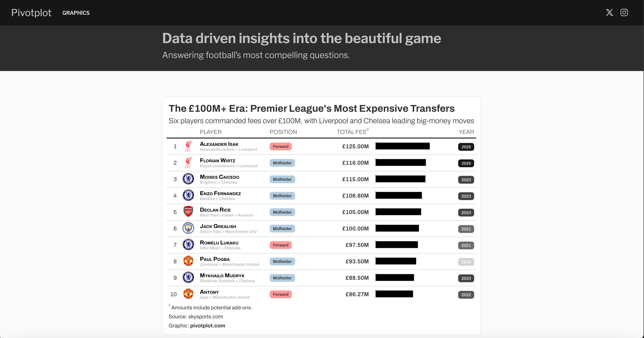Click the Liverpool crest next to Florian Wirtz
Screen dimensions: 644x338
click(188, 163)
